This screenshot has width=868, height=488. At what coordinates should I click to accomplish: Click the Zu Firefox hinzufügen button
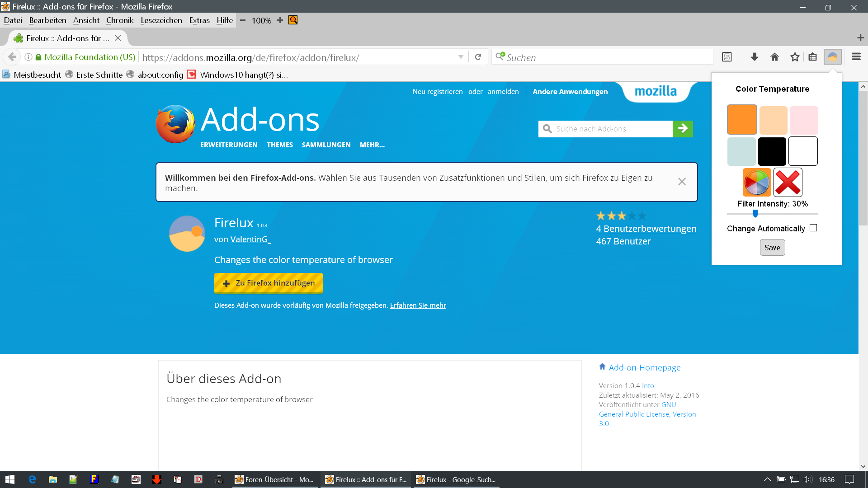click(x=268, y=283)
